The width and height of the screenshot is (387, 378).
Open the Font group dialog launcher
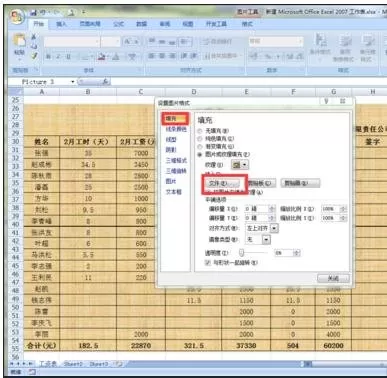[139, 70]
